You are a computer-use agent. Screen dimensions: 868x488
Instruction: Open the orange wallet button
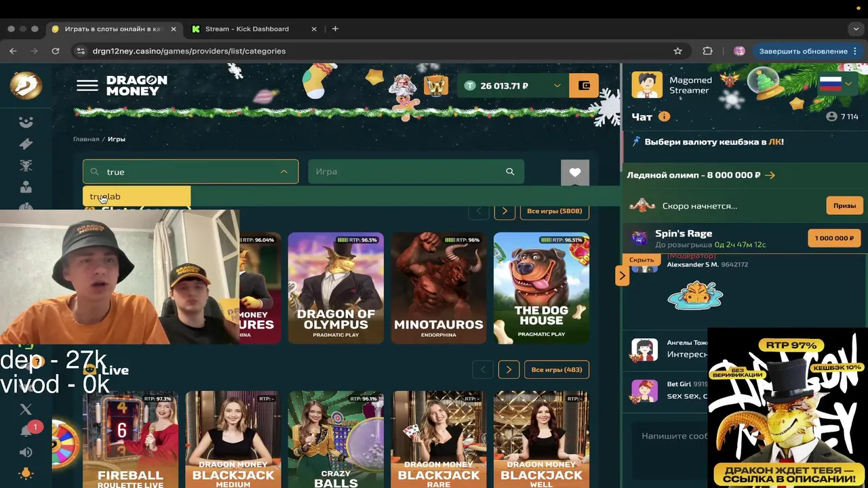584,85
